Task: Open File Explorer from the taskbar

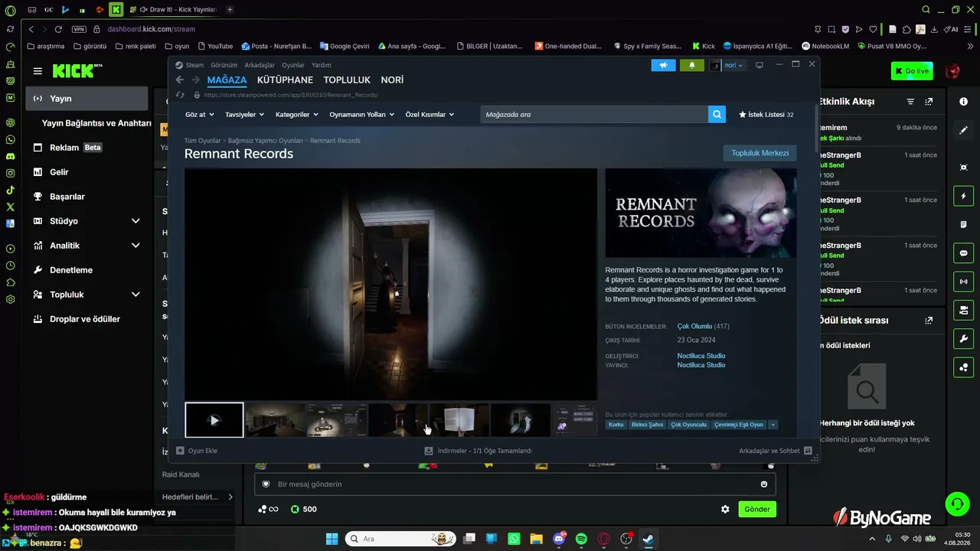Action: (x=536, y=539)
